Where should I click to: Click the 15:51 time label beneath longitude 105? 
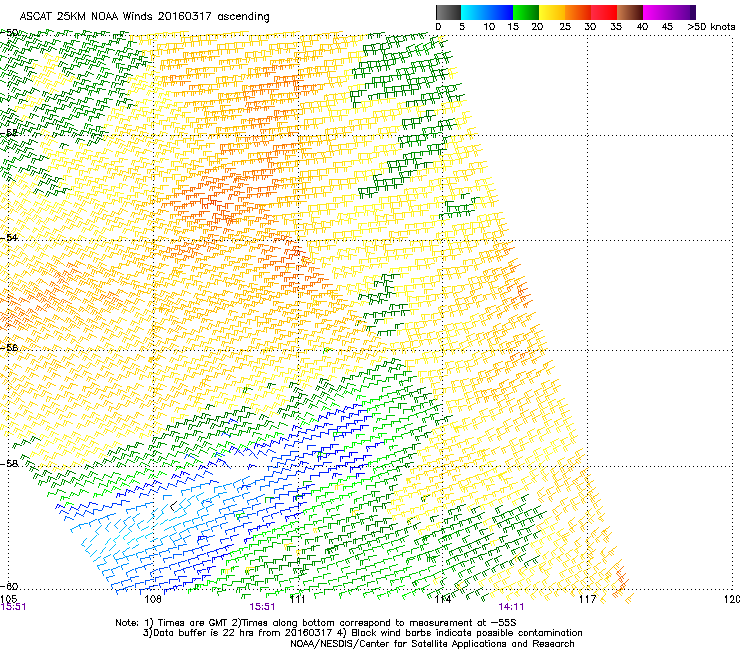pos(13,607)
